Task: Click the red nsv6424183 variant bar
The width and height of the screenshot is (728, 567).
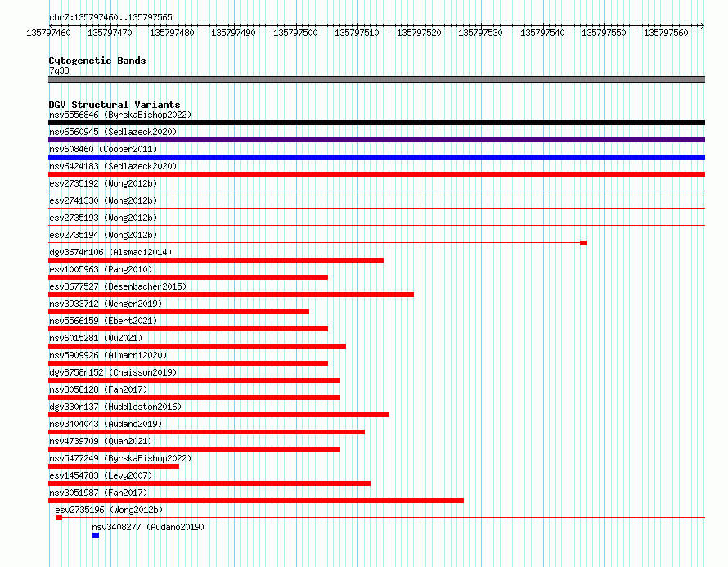Action: pyautogui.click(x=376, y=174)
